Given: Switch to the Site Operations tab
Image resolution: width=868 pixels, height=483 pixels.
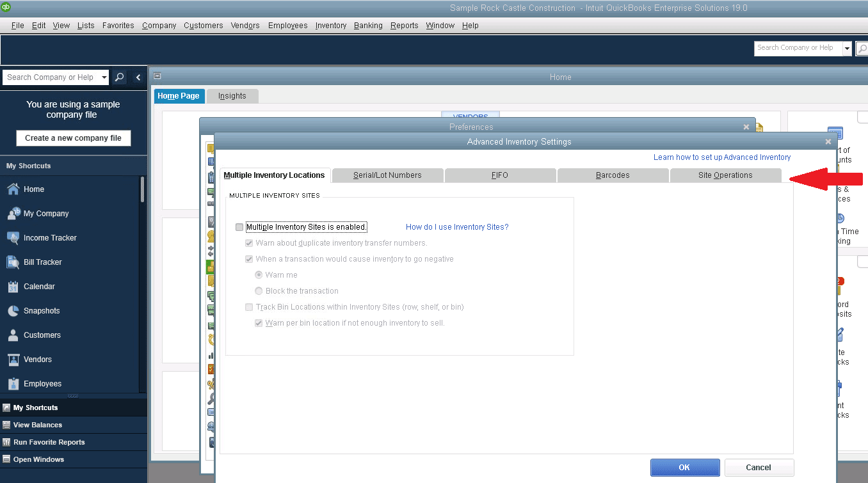Looking at the screenshot, I should (x=726, y=175).
